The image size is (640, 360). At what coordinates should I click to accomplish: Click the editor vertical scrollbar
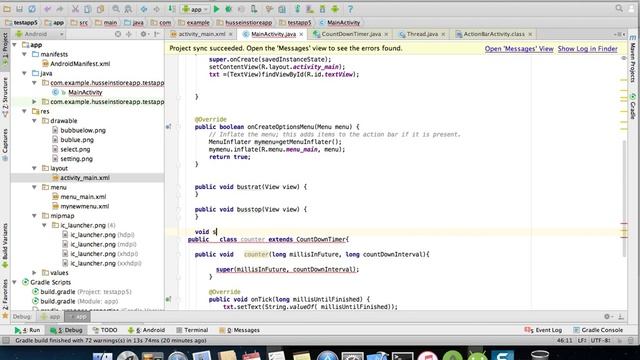pyautogui.click(x=624, y=198)
